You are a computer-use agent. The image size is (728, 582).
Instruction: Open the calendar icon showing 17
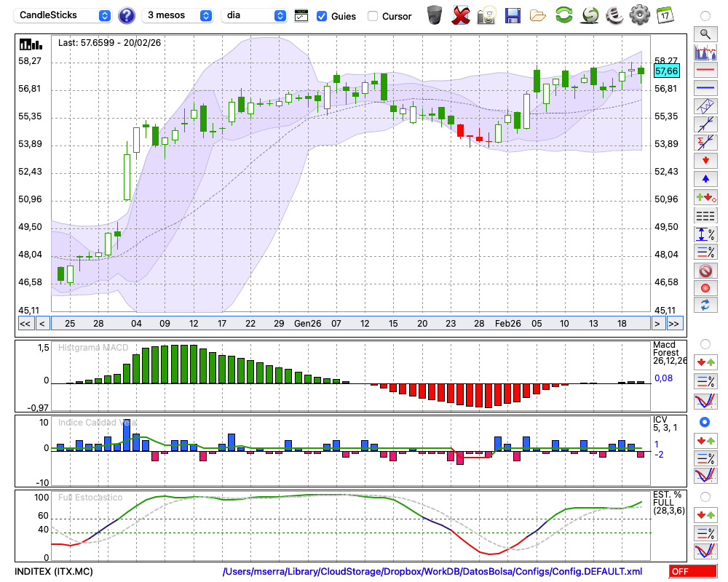665,15
